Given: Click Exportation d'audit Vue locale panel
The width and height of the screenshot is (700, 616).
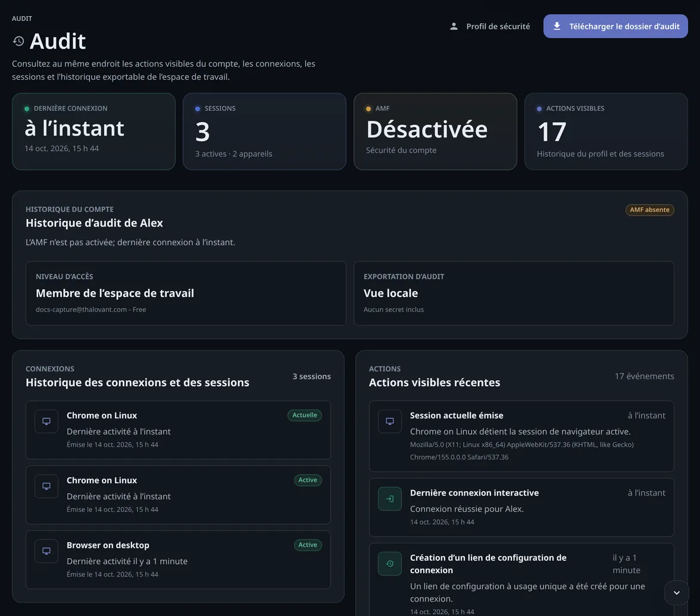Looking at the screenshot, I should point(514,293).
